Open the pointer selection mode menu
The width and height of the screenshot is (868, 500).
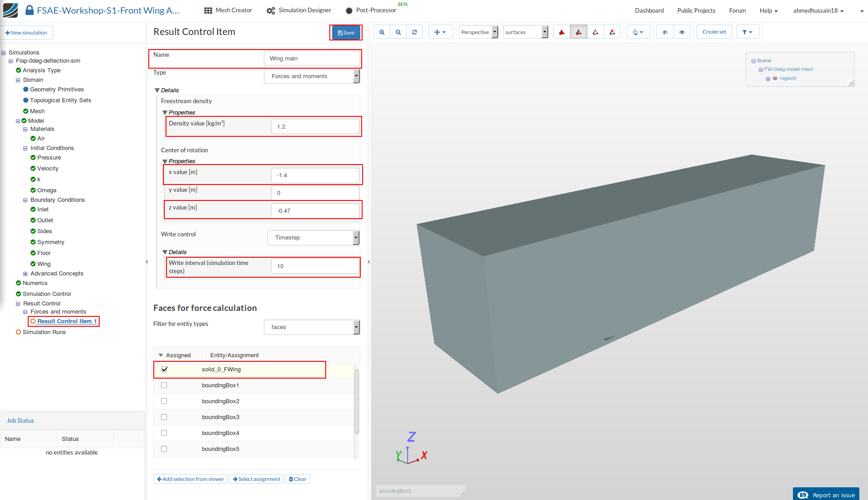pyautogui.click(x=638, y=32)
